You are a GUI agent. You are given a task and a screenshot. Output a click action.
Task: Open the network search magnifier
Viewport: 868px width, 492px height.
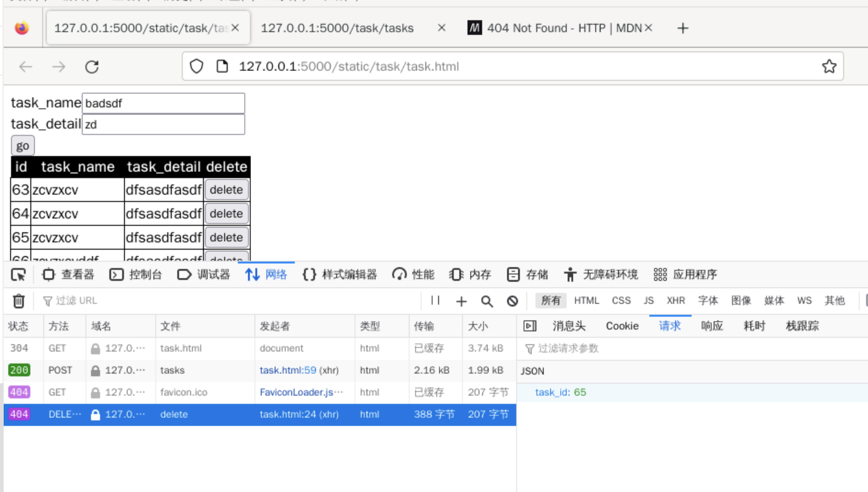(x=487, y=300)
